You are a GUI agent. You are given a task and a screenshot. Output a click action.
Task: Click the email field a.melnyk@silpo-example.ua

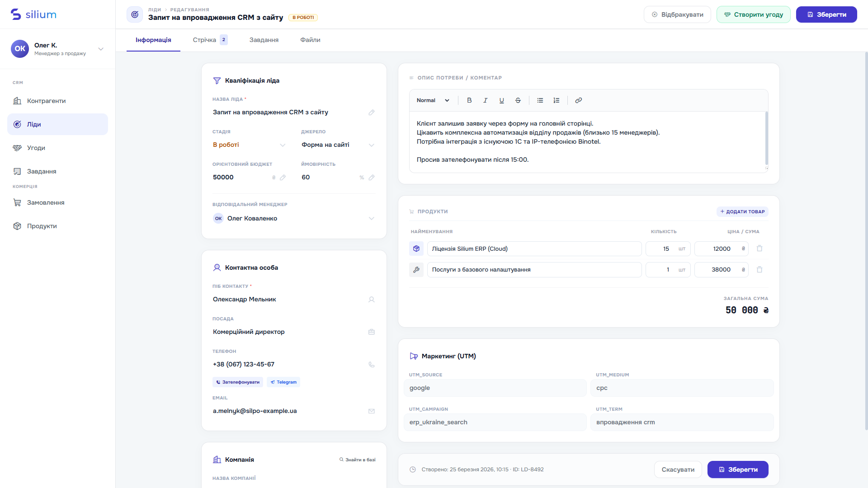294,411
